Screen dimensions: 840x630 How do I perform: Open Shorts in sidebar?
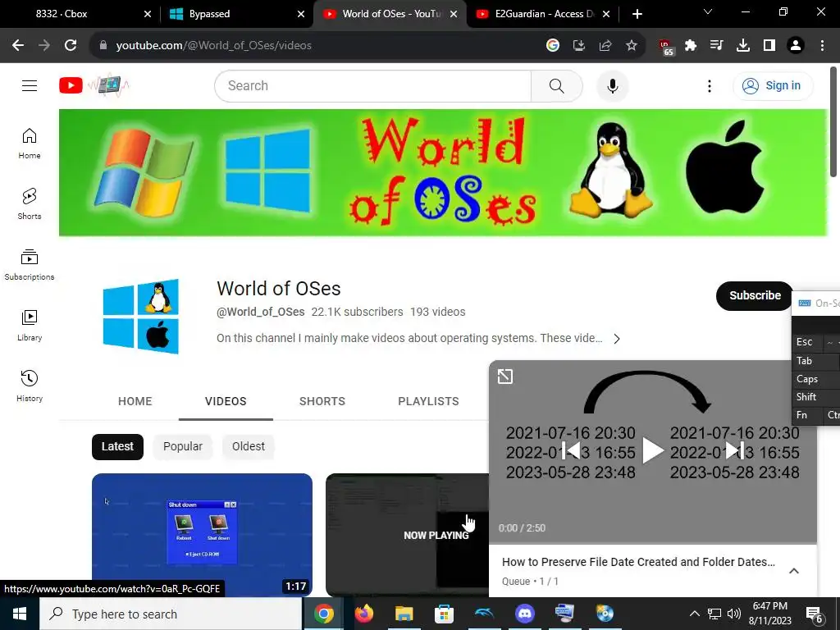pos(30,204)
